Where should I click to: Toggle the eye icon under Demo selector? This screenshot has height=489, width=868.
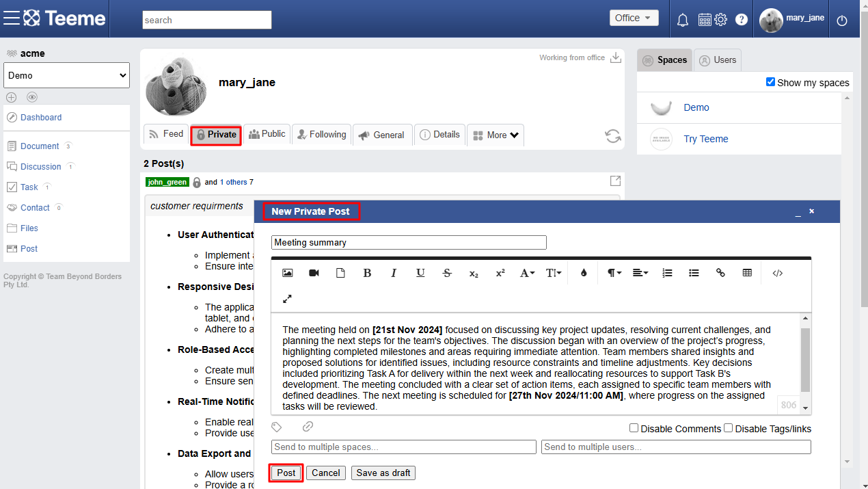point(32,97)
